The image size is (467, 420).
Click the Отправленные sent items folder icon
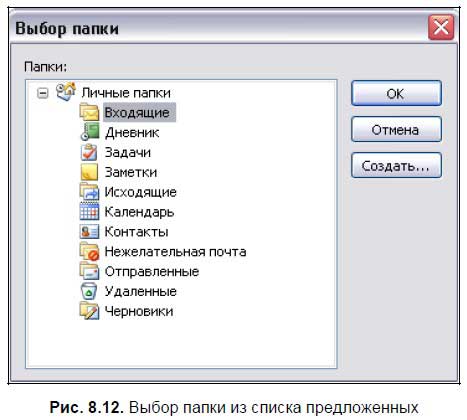(89, 271)
